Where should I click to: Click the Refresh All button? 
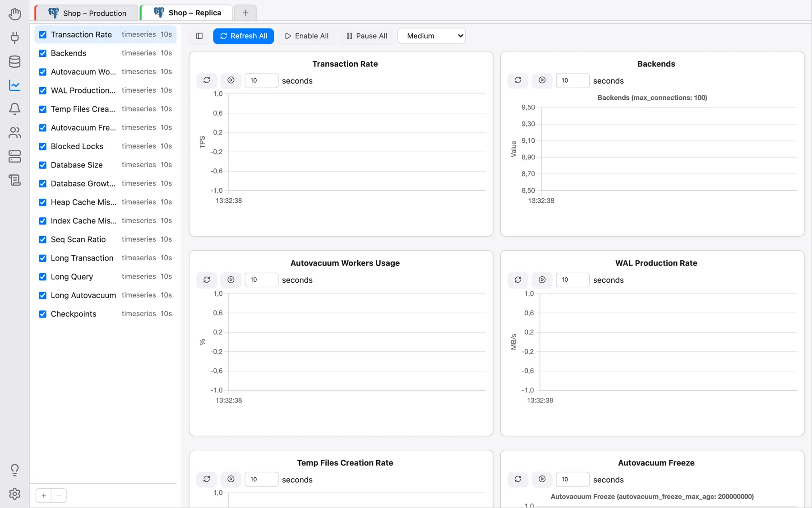tap(244, 36)
